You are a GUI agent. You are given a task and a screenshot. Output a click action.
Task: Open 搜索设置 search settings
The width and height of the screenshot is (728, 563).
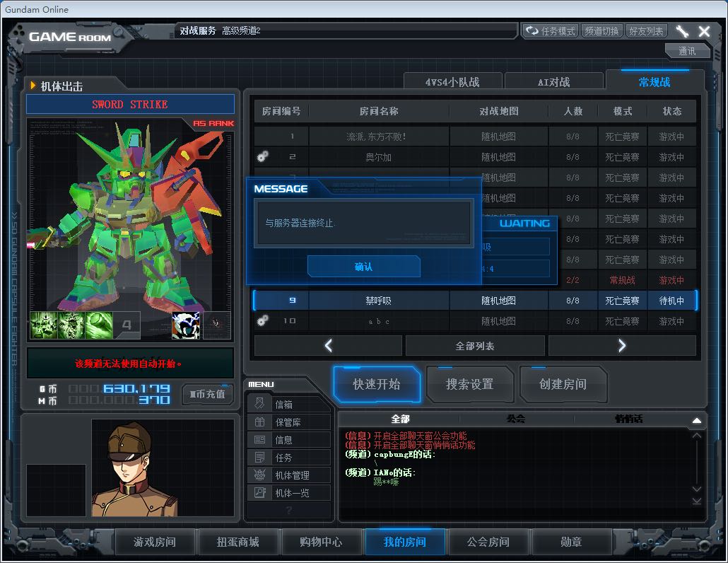(470, 384)
